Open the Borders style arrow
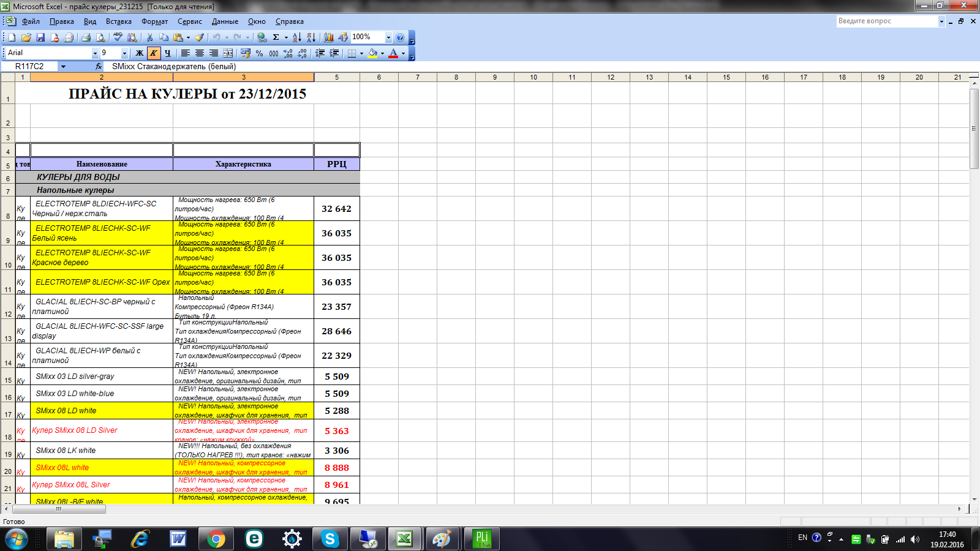 click(361, 53)
